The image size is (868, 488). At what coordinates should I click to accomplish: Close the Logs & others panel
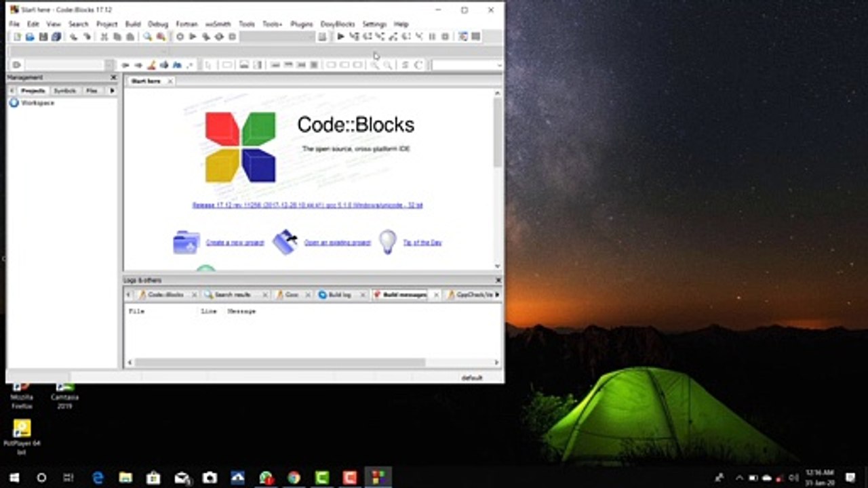(498, 280)
